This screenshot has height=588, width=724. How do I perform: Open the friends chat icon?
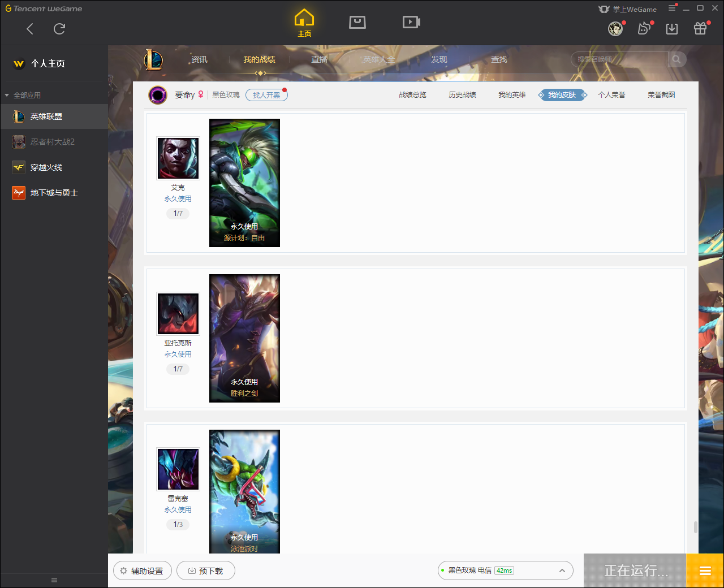(644, 28)
